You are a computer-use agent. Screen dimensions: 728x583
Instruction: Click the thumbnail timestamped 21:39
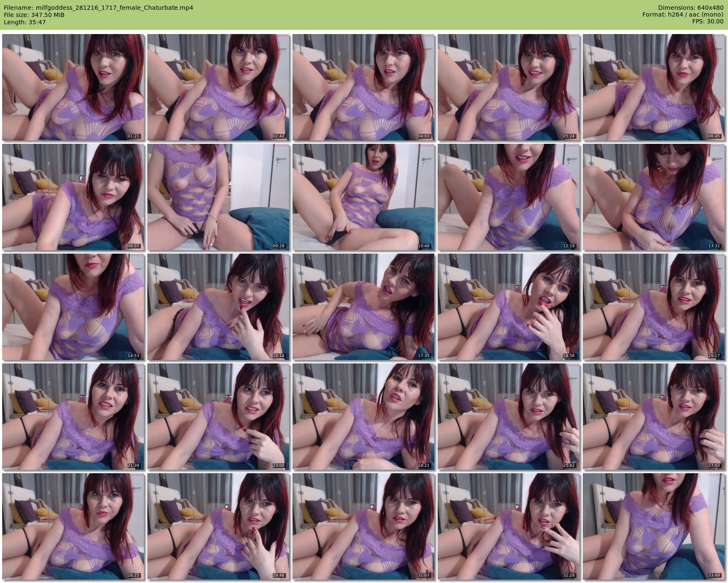pyautogui.click(x=73, y=417)
